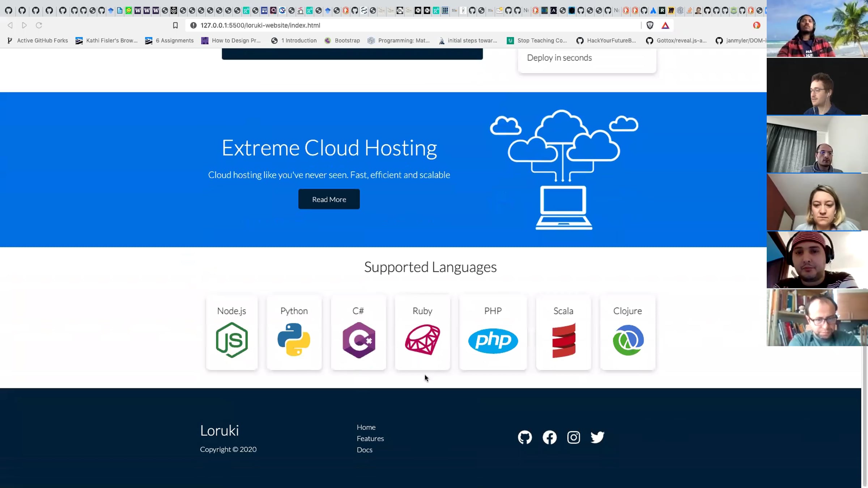Click the Clojure logo
Viewport: 868px width, 488px height.
(628, 340)
